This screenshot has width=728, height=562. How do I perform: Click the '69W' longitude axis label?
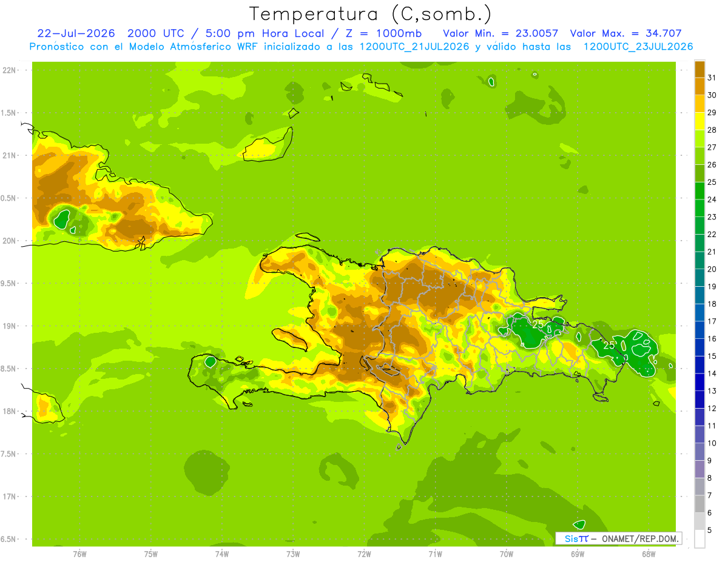(578, 554)
